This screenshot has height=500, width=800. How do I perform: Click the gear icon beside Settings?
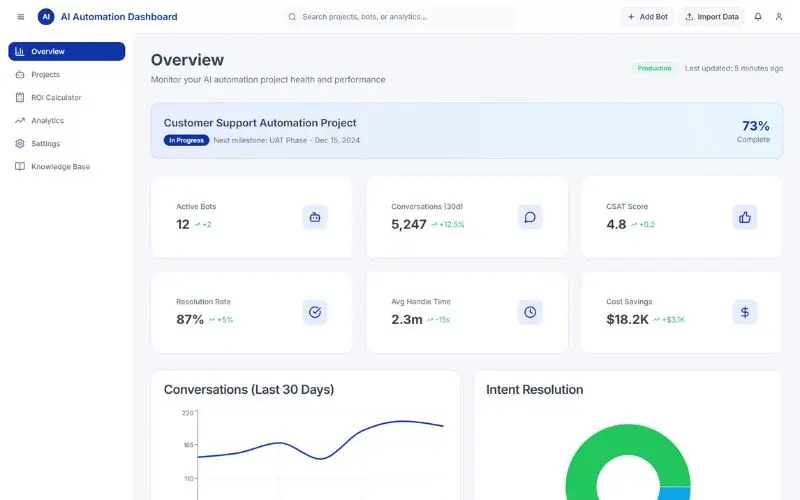[19, 143]
